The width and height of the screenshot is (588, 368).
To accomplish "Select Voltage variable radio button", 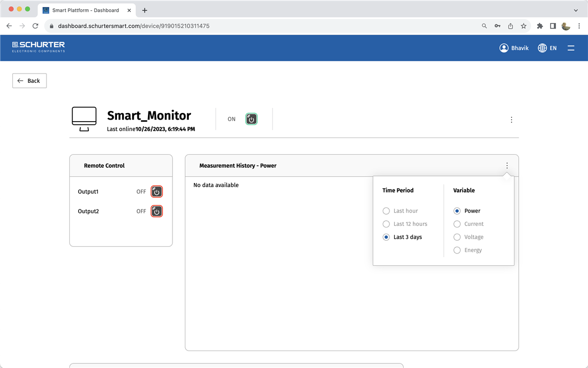I will coord(457,237).
